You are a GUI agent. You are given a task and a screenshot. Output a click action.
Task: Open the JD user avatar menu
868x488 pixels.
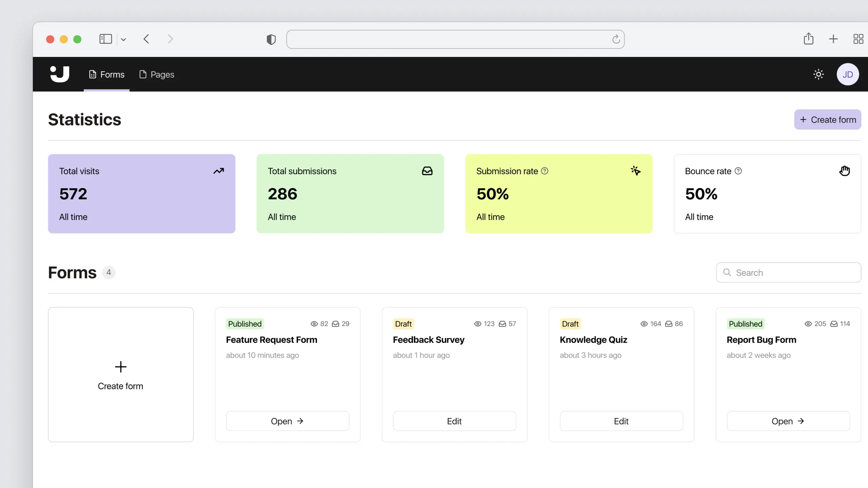[848, 74]
